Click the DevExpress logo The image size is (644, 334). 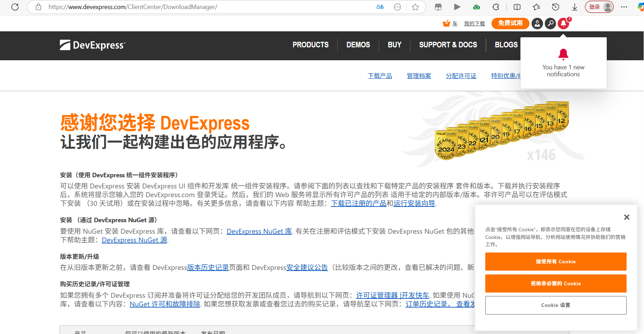click(x=92, y=45)
